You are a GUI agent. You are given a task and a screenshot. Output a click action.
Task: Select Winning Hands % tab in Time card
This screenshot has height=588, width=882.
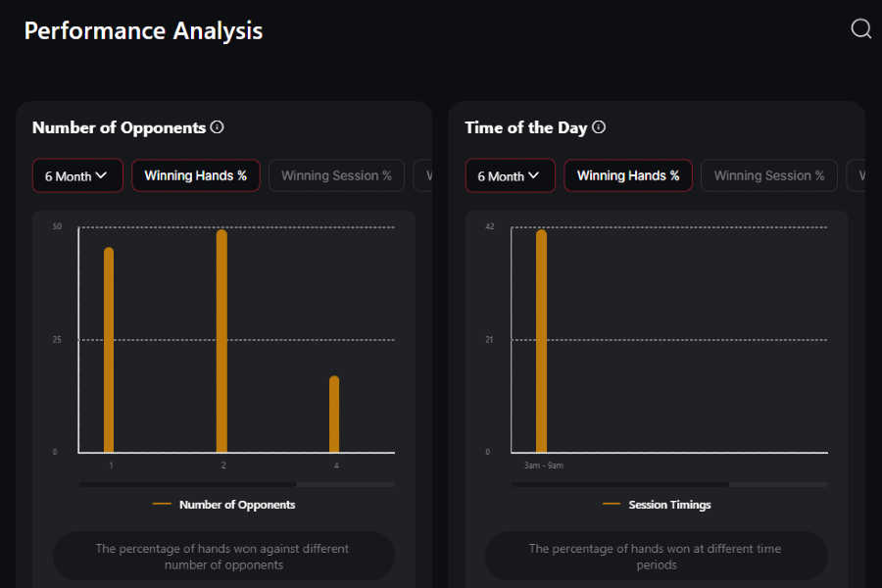[628, 176]
